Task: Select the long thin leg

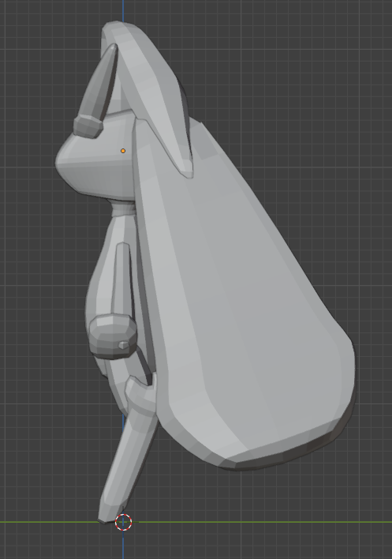Action: (125, 463)
